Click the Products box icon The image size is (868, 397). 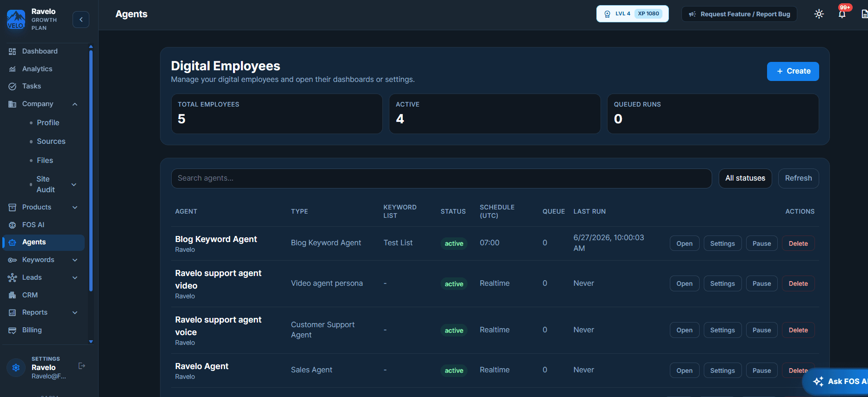point(13,208)
